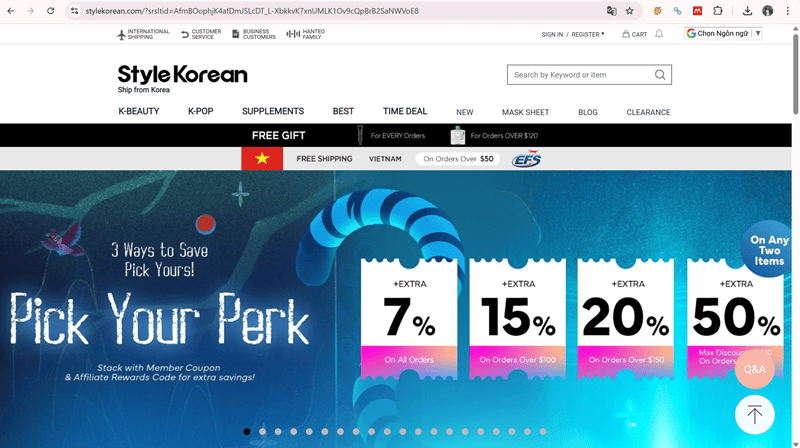Screen dimensions: 800x448
Task: Open Customer Service page
Action: pyautogui.click(x=201, y=34)
